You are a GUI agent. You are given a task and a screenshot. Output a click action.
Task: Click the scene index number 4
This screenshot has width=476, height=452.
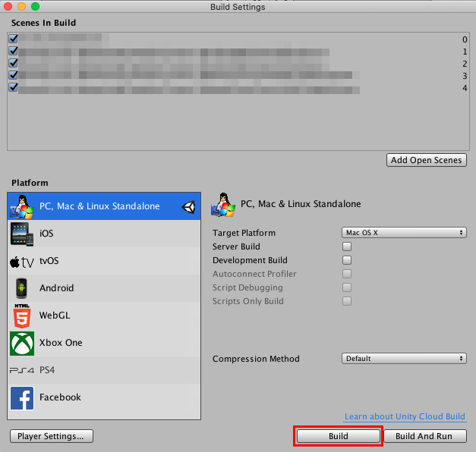(x=465, y=88)
